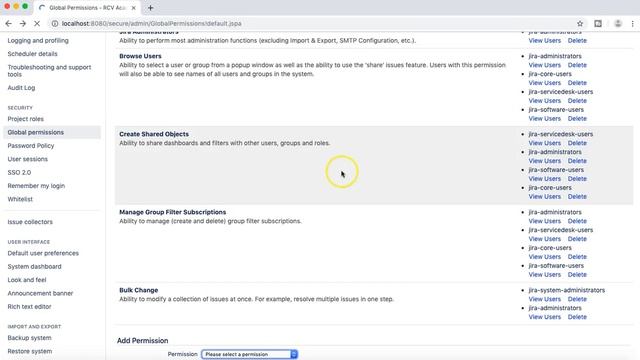Open the Chrome three-dot menu
This screenshot has height=360, width=640.
point(633,24)
